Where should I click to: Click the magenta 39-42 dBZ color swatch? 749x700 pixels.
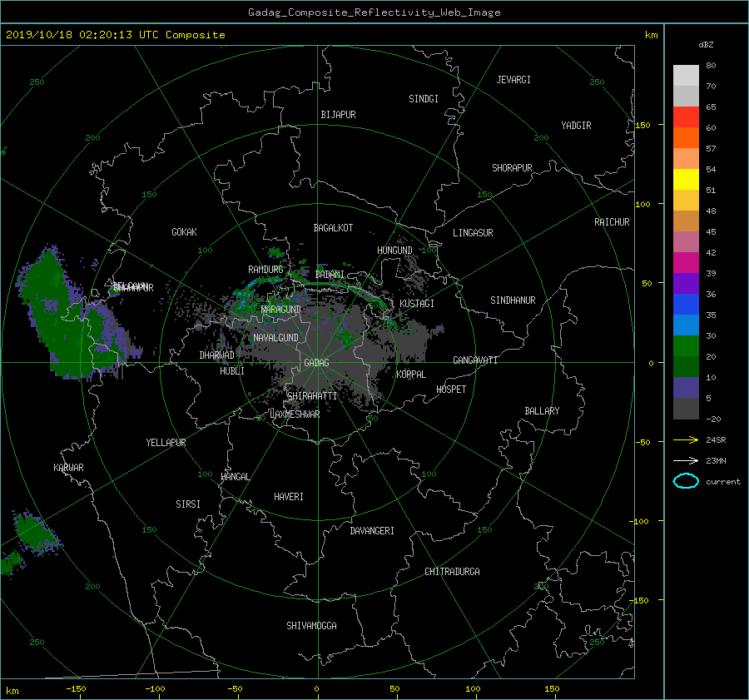[x=686, y=263]
